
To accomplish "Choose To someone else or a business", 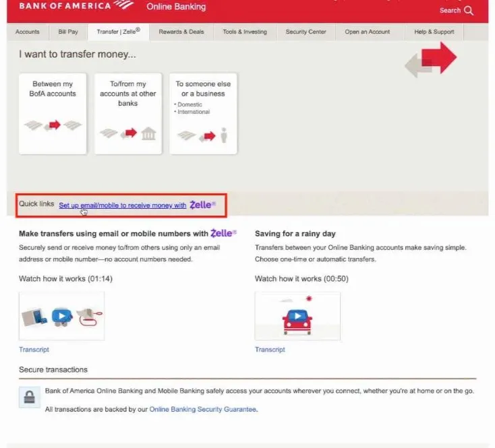I will (x=203, y=113).
